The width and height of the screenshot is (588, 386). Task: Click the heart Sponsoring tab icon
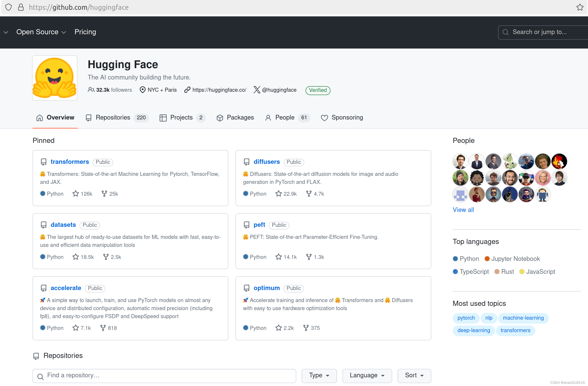[324, 117]
